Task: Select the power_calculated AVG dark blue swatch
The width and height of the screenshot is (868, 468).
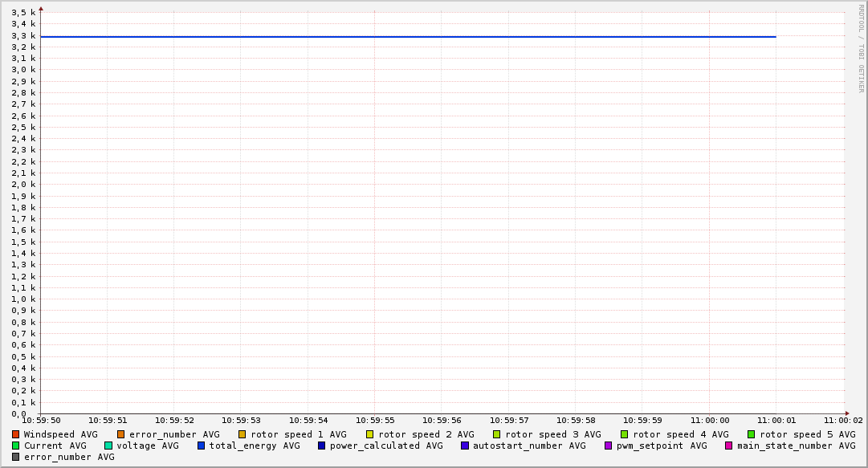Action: [322, 446]
